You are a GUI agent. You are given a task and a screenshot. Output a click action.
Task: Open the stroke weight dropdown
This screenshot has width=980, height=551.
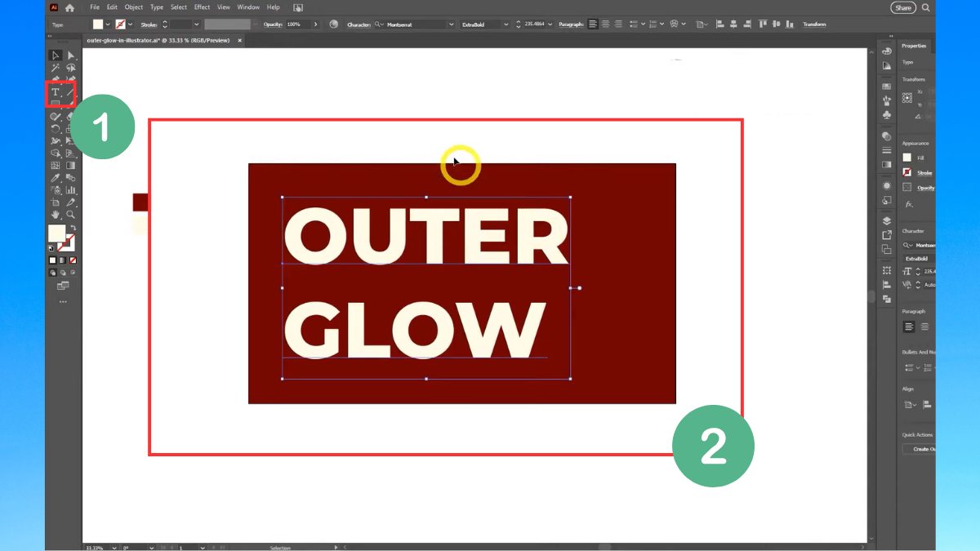click(197, 24)
